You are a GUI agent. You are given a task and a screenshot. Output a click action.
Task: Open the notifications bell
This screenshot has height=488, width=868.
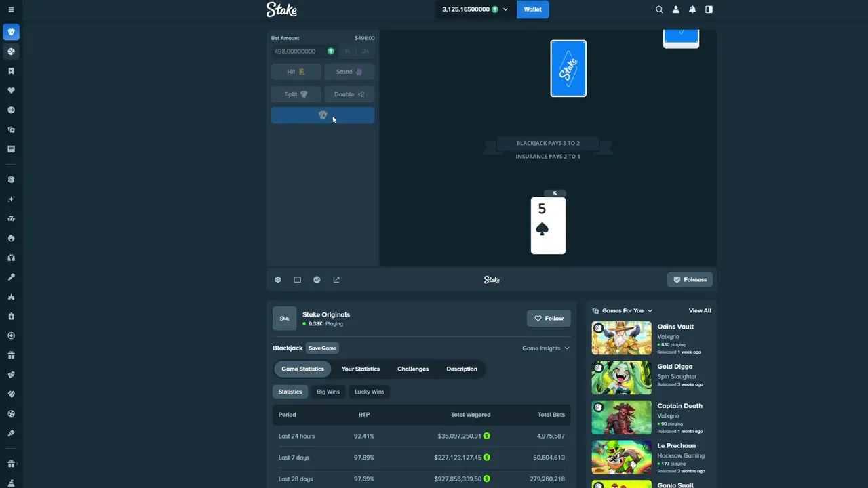692,9
